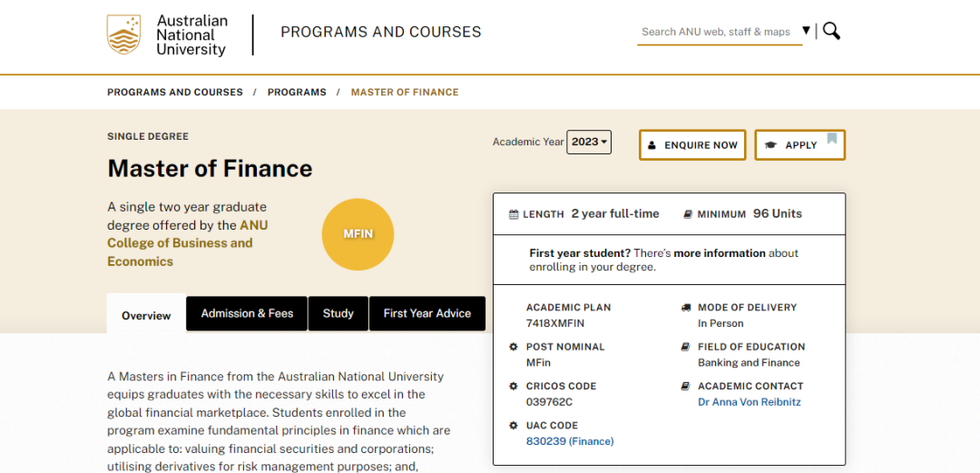This screenshot has height=473, width=980.
Task: Click the graduation cap icon in Apply
Action: 770,145
